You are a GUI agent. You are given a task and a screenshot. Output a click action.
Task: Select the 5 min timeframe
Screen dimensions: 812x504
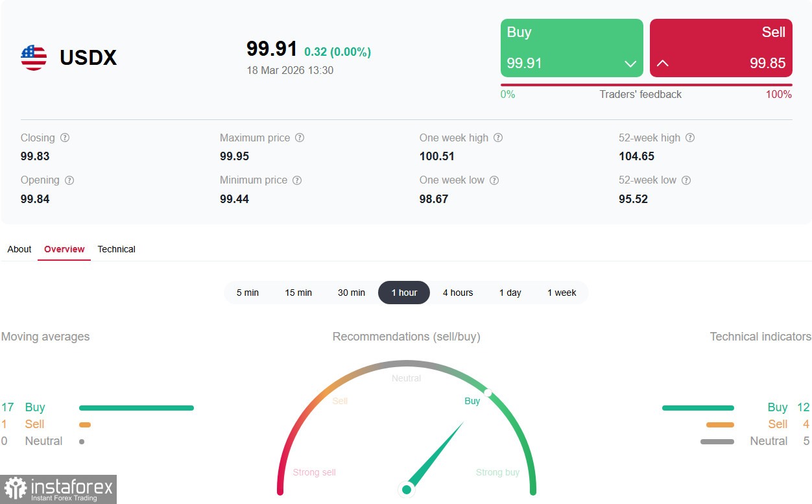[x=248, y=293]
